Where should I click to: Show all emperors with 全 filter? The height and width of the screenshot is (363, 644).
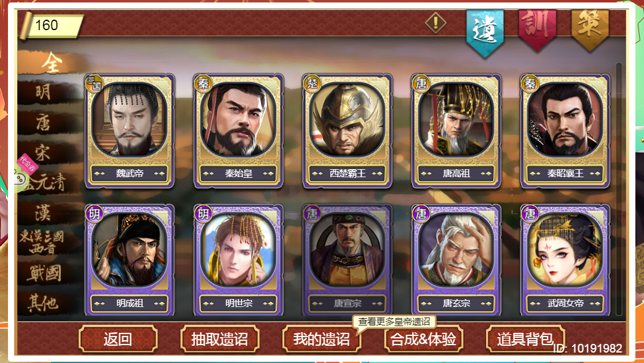click(52, 63)
